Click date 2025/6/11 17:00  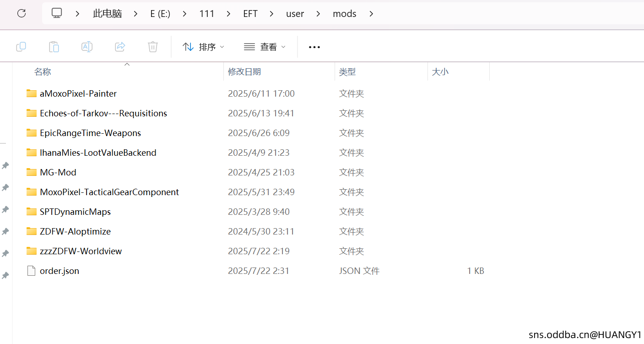pos(261,93)
